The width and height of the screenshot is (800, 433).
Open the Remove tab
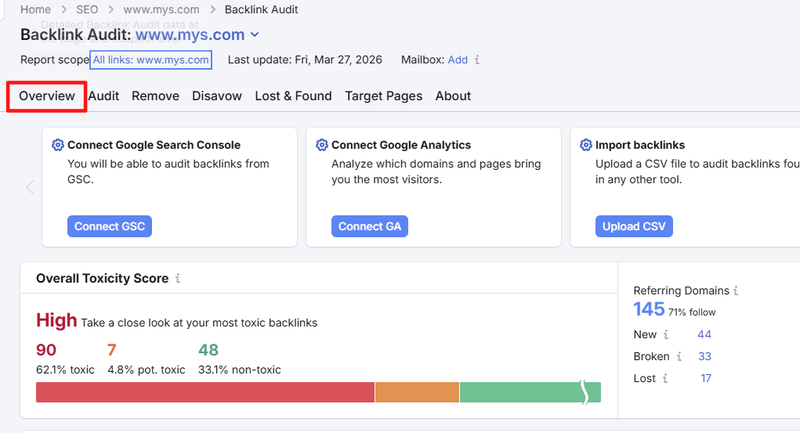[x=156, y=96]
